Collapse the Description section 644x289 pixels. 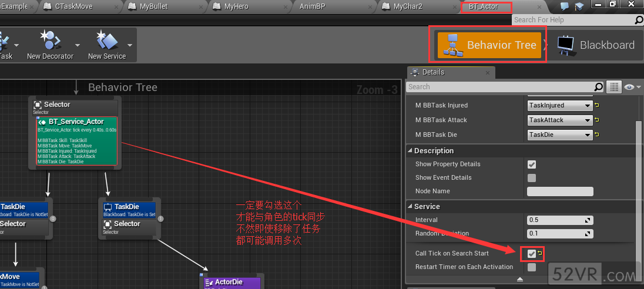(411, 151)
